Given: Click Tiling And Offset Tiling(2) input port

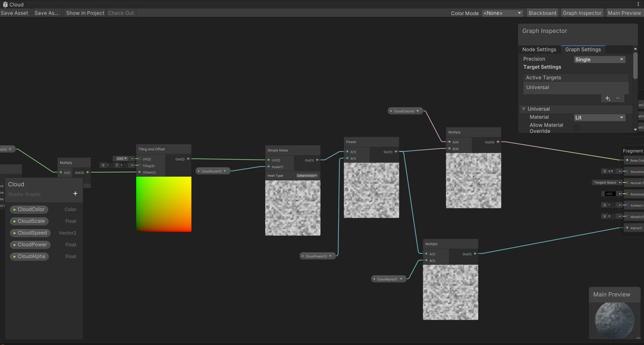Looking at the screenshot, I should click(x=140, y=166).
